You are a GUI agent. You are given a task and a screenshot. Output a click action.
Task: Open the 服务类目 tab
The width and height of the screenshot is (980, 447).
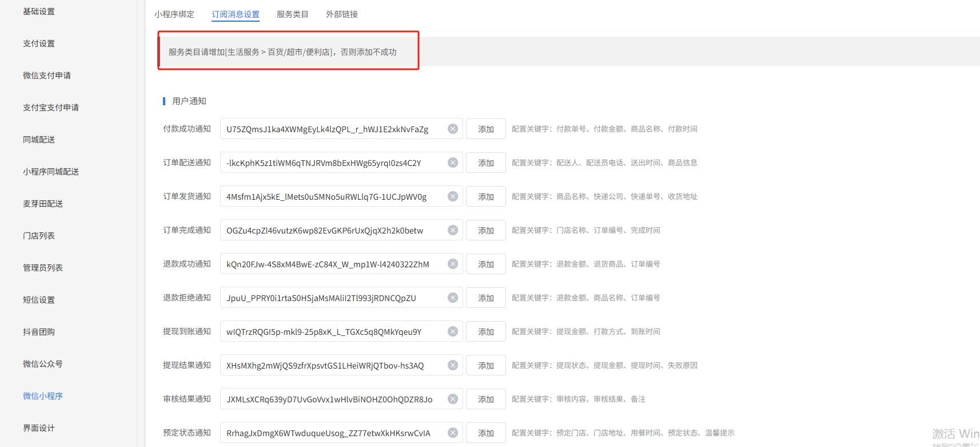[x=292, y=14]
